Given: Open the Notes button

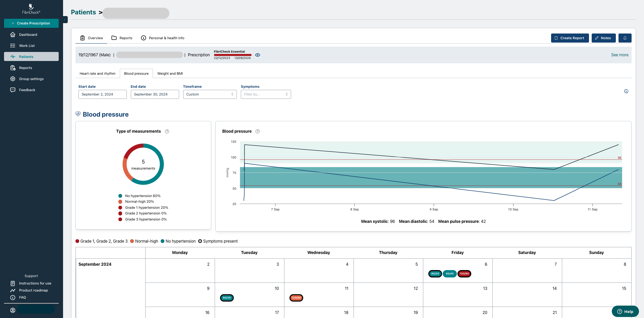Looking at the screenshot, I should pos(603,38).
